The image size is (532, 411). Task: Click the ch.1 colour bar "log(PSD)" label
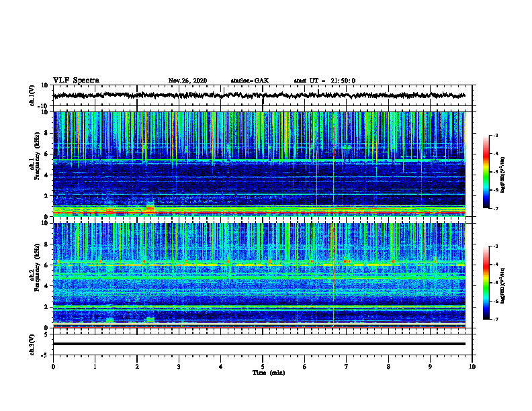click(502, 175)
